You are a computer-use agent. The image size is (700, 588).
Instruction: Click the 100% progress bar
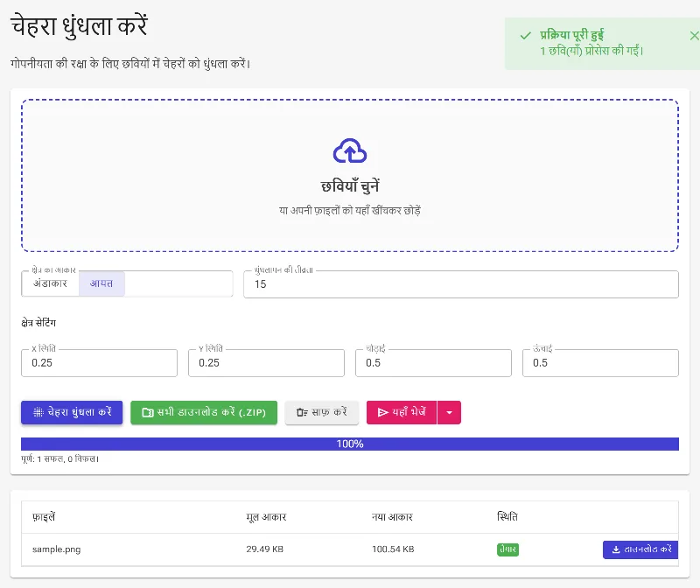350,444
